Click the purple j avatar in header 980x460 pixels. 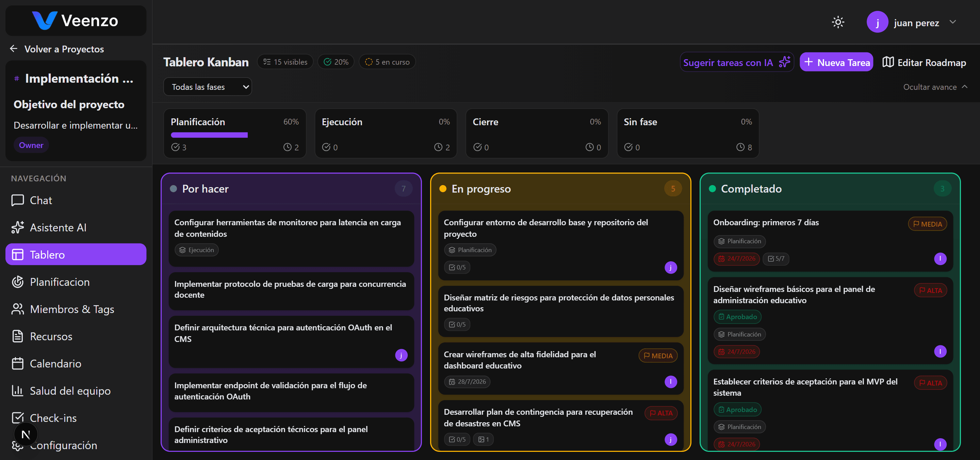pyautogui.click(x=877, y=22)
